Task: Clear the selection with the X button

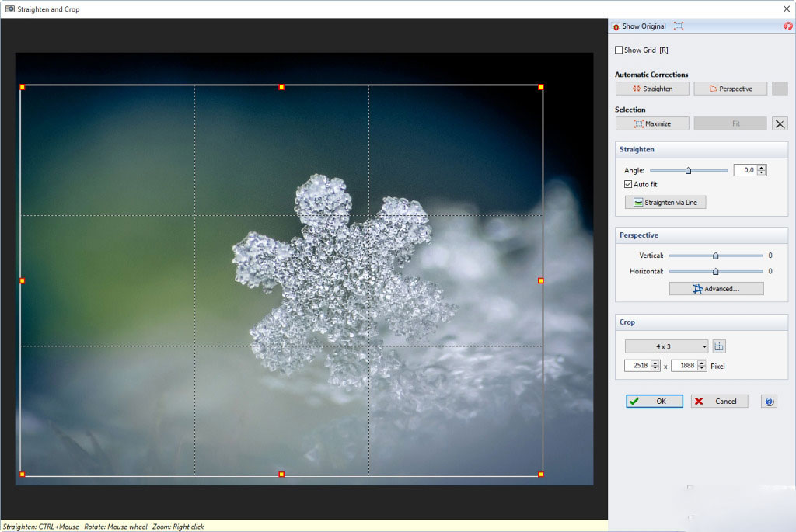Action: coord(780,123)
